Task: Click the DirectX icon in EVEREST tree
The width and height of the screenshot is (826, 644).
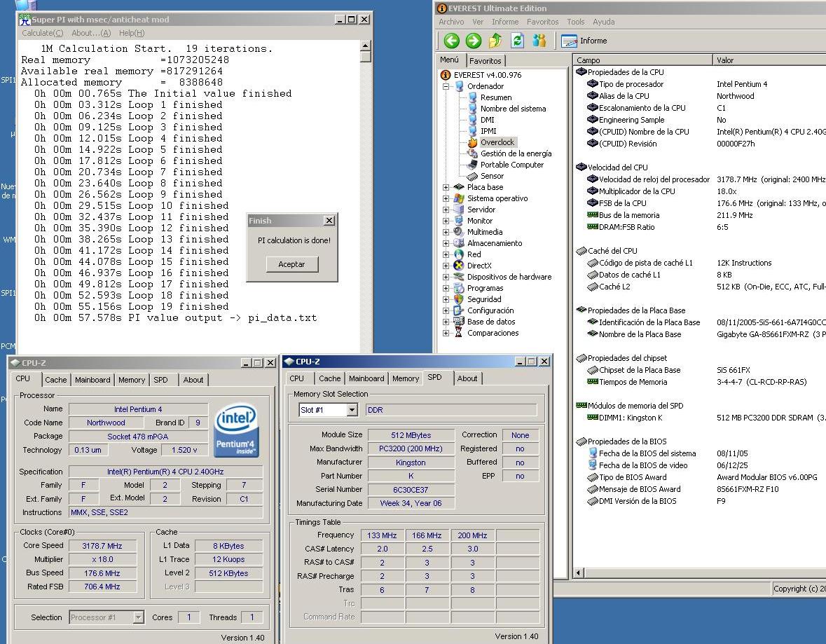Action: pos(458,266)
